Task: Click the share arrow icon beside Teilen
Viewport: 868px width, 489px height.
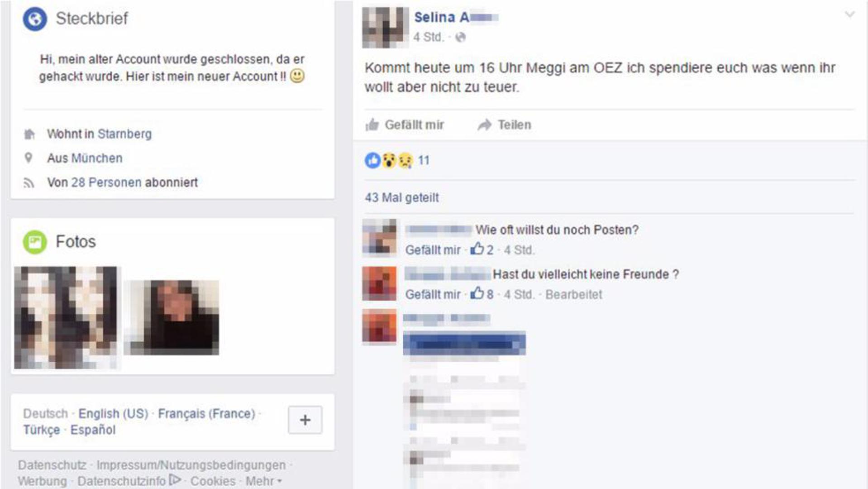Action: pyautogui.click(x=484, y=125)
